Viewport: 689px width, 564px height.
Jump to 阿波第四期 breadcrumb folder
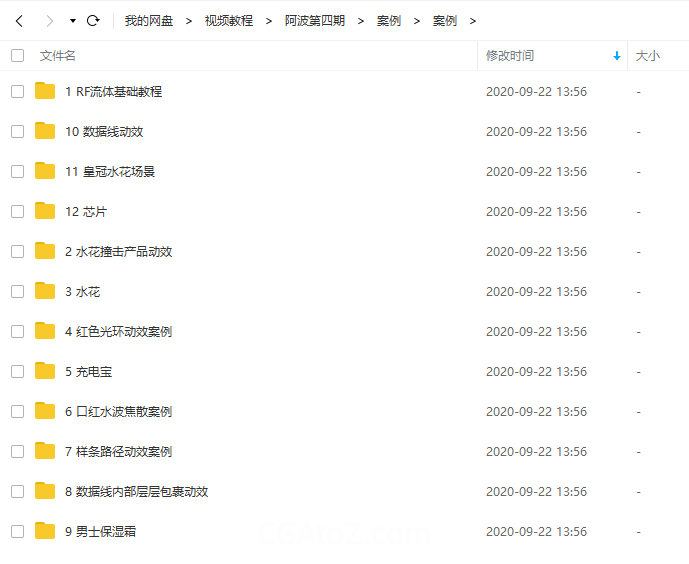pyautogui.click(x=314, y=20)
